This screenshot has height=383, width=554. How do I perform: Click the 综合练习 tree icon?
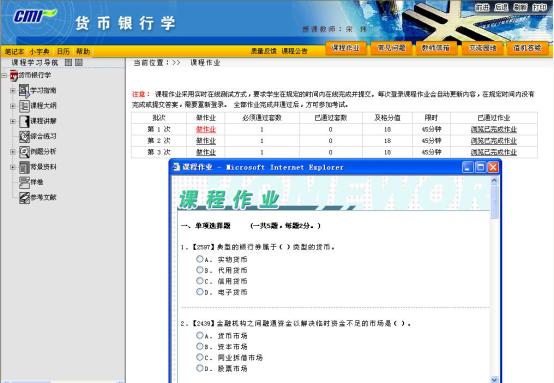pyautogui.click(x=24, y=136)
